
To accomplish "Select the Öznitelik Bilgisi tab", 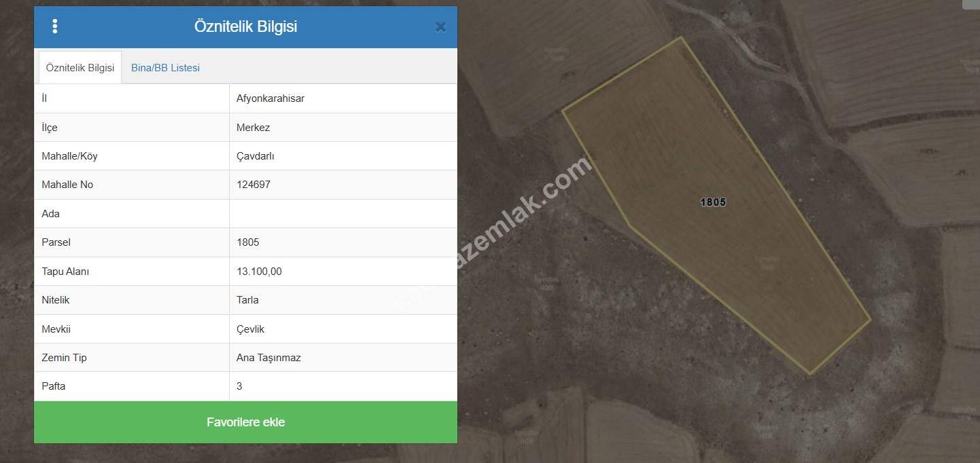I will click(80, 68).
